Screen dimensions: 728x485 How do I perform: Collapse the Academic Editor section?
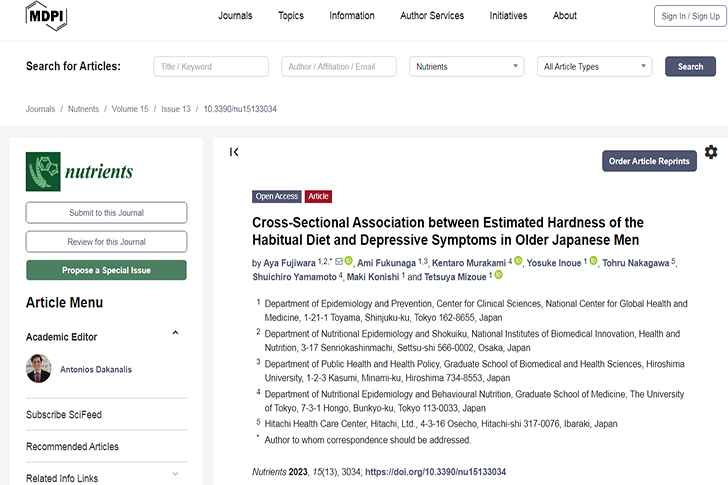point(175,333)
